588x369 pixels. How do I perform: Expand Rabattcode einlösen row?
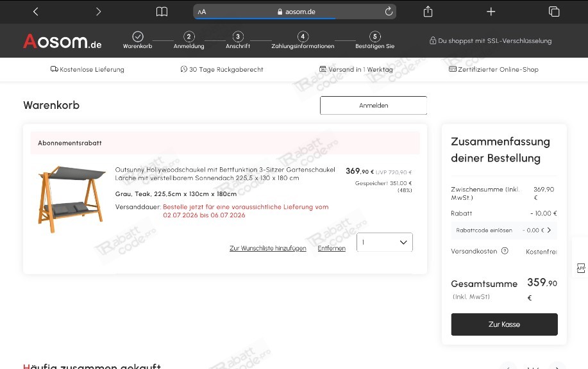tap(504, 230)
